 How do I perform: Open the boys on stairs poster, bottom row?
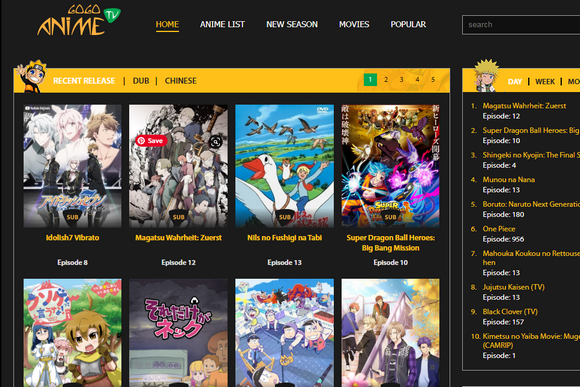click(x=391, y=333)
